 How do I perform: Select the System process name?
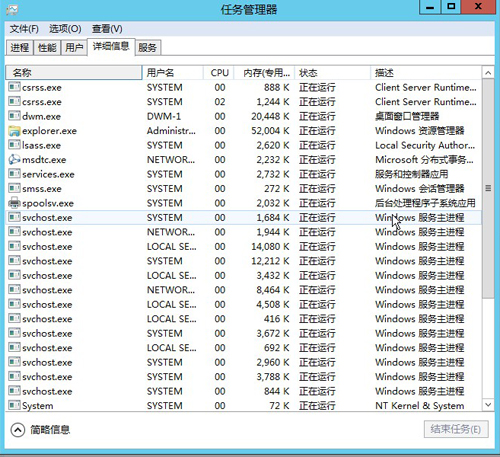pyautogui.click(x=38, y=406)
